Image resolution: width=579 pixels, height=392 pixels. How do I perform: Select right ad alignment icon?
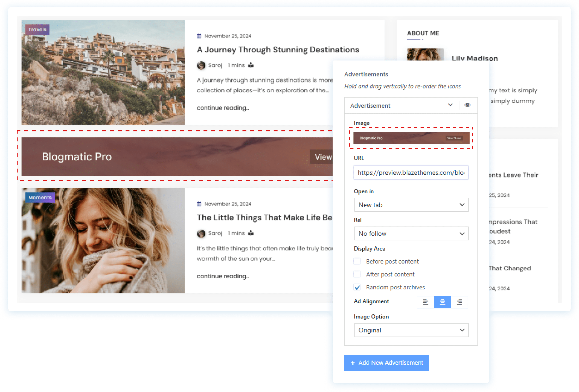[459, 302]
